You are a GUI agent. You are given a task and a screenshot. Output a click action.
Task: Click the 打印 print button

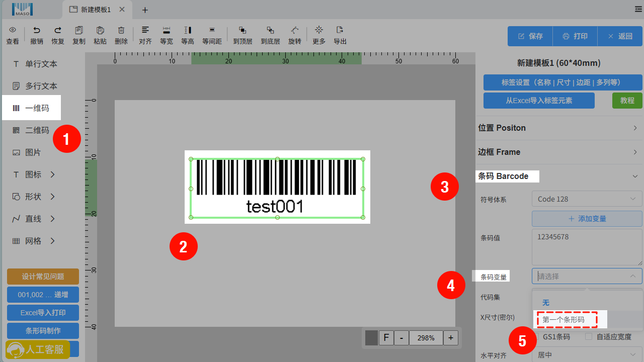point(575,36)
